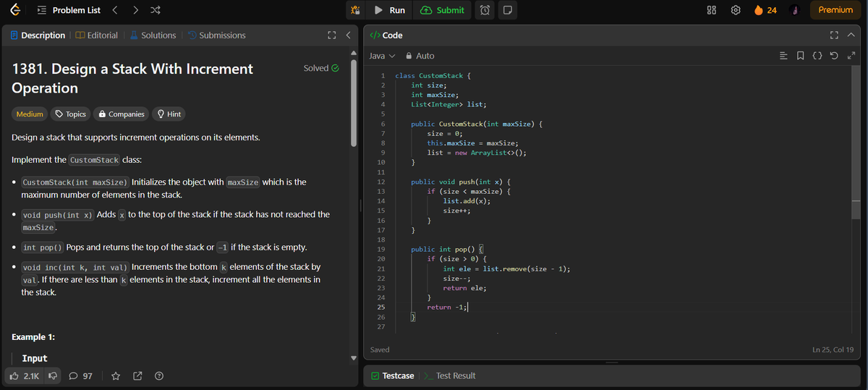868x390 pixels.
Task: Click code line 'class CustomStack {'
Action: [x=434, y=75]
